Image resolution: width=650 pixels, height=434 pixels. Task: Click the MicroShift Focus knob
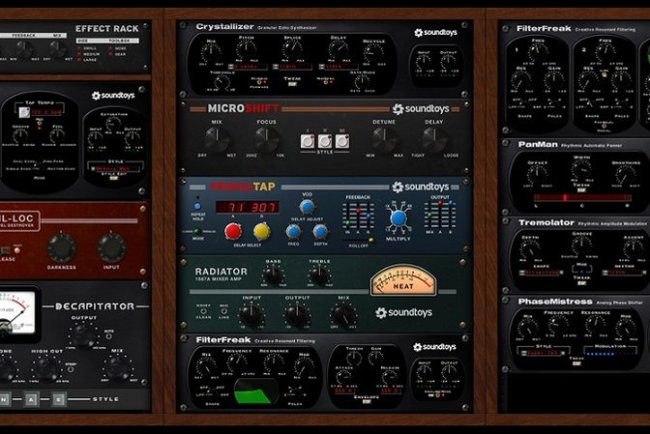(x=267, y=140)
